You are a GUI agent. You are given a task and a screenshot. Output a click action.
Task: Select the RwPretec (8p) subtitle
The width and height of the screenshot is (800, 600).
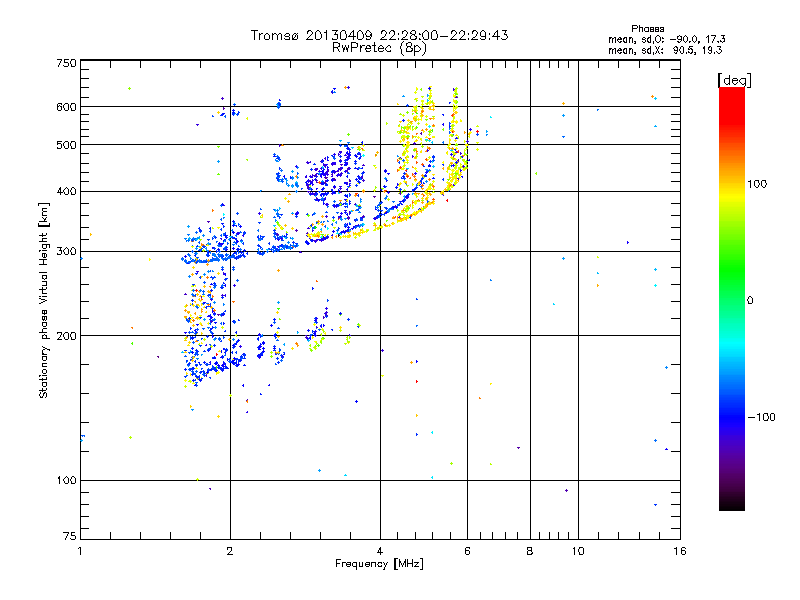pos(379,48)
